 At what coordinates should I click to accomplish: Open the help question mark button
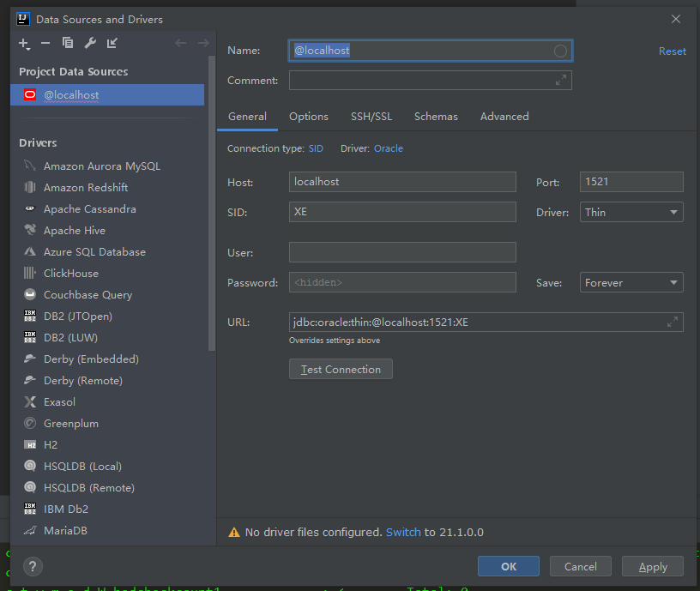click(33, 566)
